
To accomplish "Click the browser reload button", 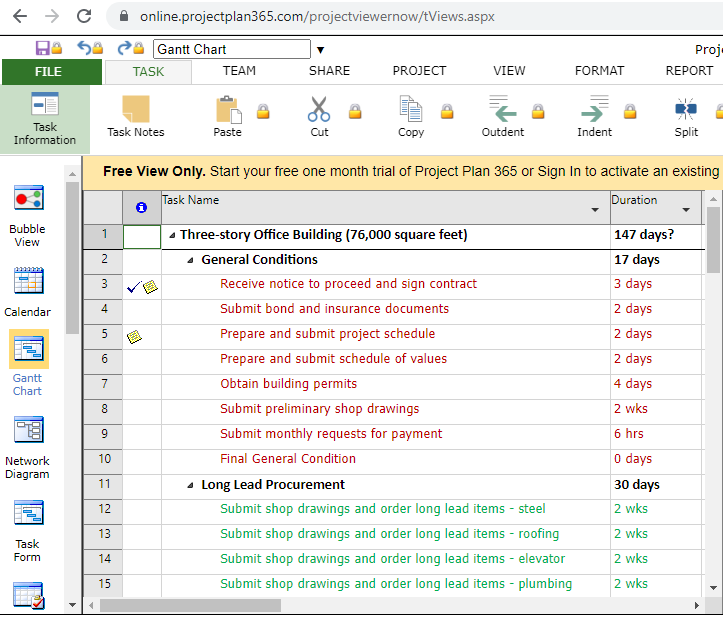I will tap(84, 16).
